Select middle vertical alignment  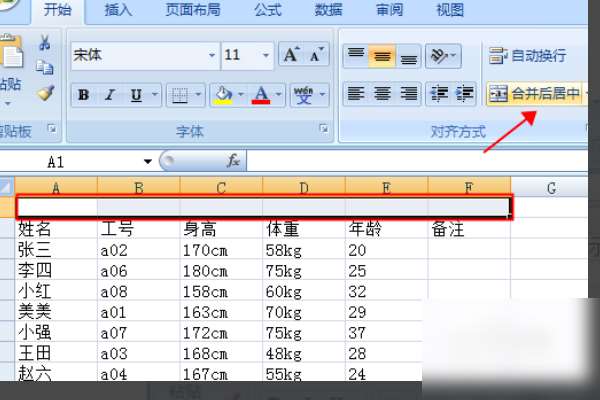pos(382,56)
